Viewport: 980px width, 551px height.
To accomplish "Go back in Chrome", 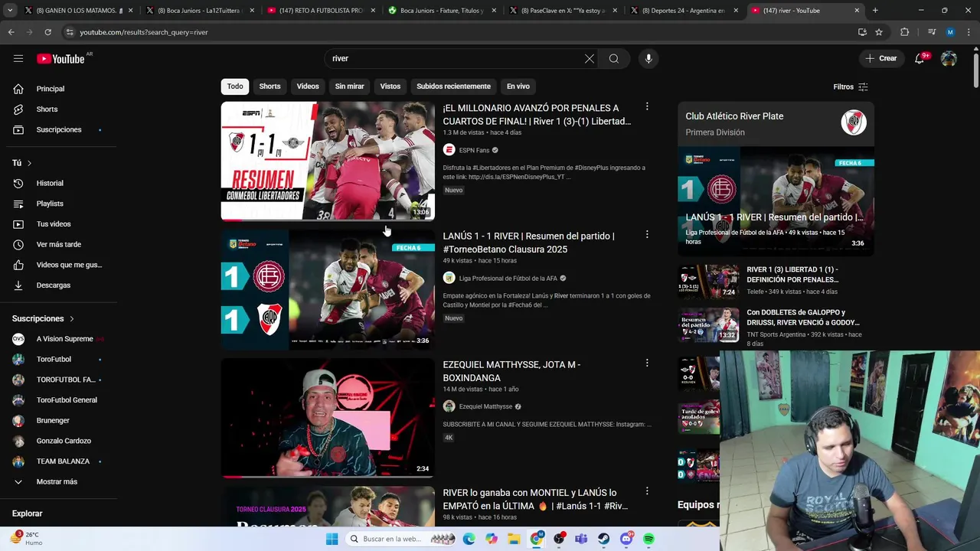I will [11, 32].
